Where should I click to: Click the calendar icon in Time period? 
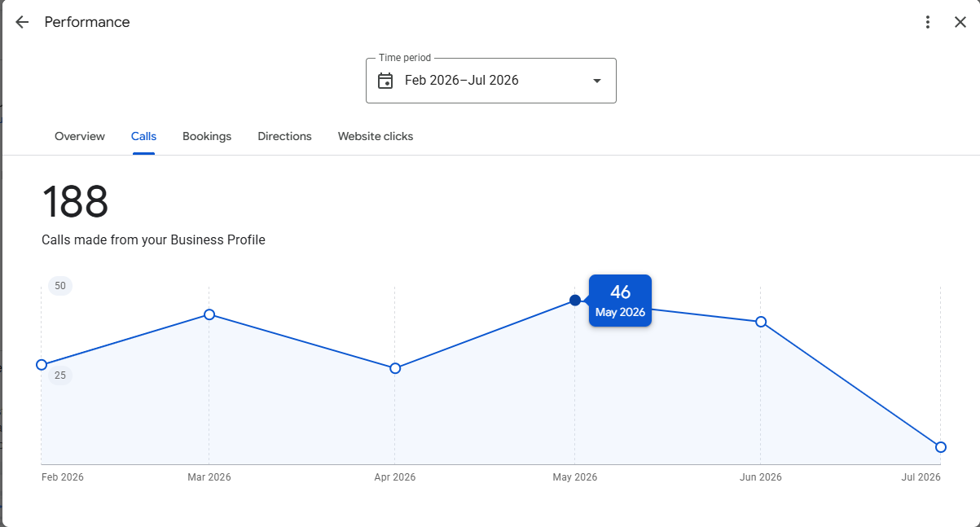pyautogui.click(x=385, y=81)
